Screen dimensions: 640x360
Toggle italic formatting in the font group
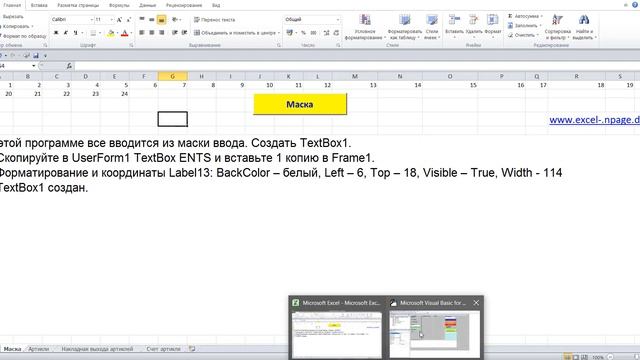(66, 33)
